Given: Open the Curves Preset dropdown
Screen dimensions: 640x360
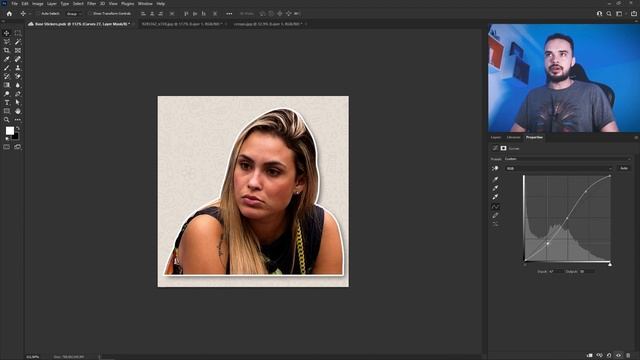Looking at the screenshot, I should pos(568,159).
